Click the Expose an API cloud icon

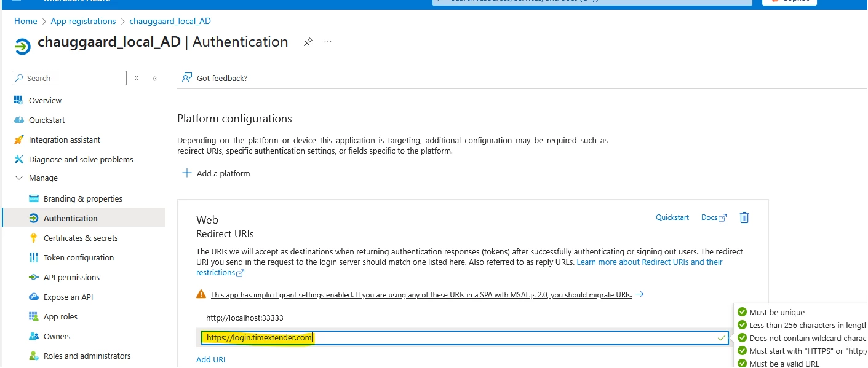pyautogui.click(x=34, y=297)
